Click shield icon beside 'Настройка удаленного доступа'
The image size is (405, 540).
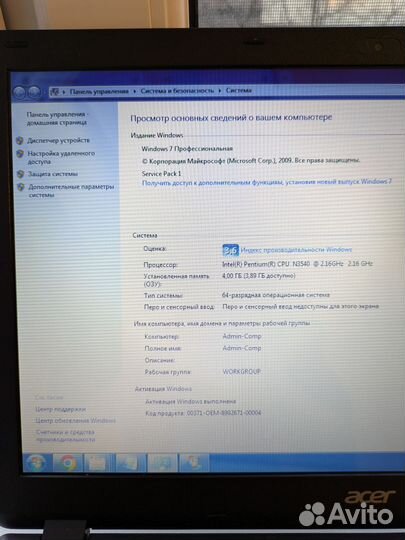[20, 154]
